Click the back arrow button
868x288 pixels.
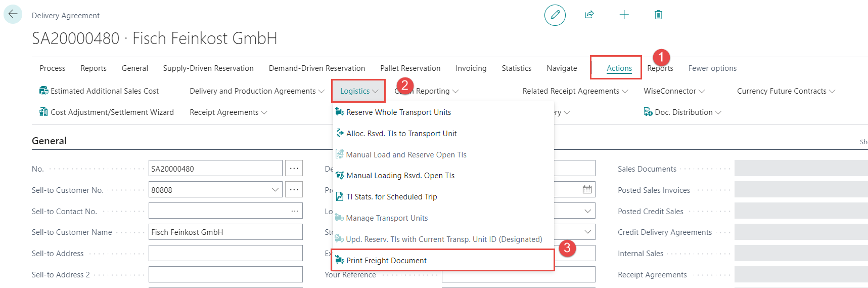click(x=13, y=14)
